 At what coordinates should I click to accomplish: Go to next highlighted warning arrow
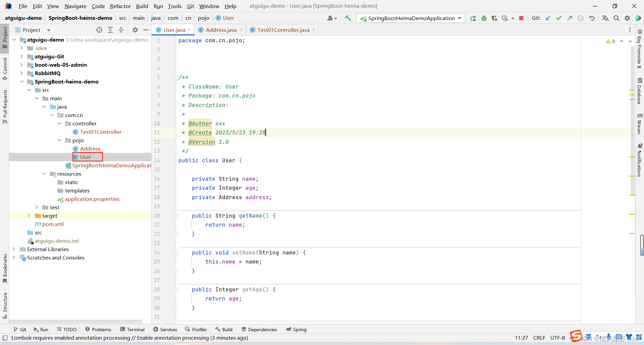630,41
